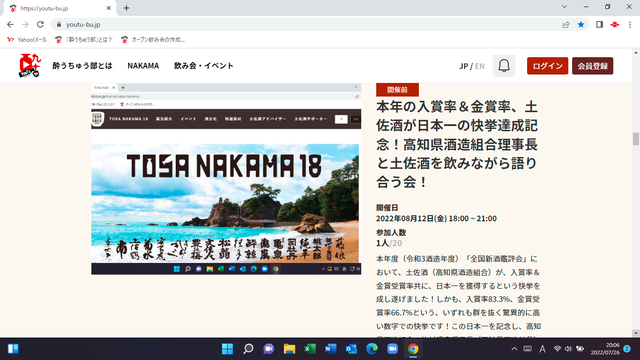640x360 pixels.
Task: Bookmark page with the star icon
Action: click(581, 24)
